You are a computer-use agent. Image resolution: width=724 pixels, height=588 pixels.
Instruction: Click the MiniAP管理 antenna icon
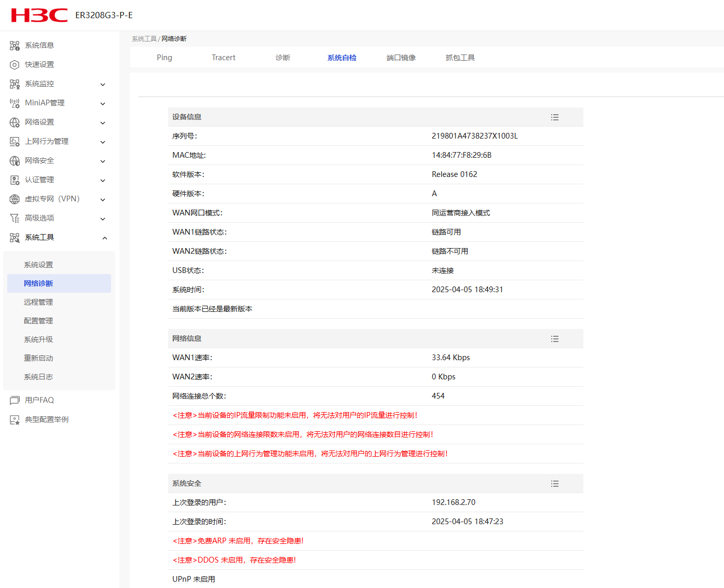point(15,103)
